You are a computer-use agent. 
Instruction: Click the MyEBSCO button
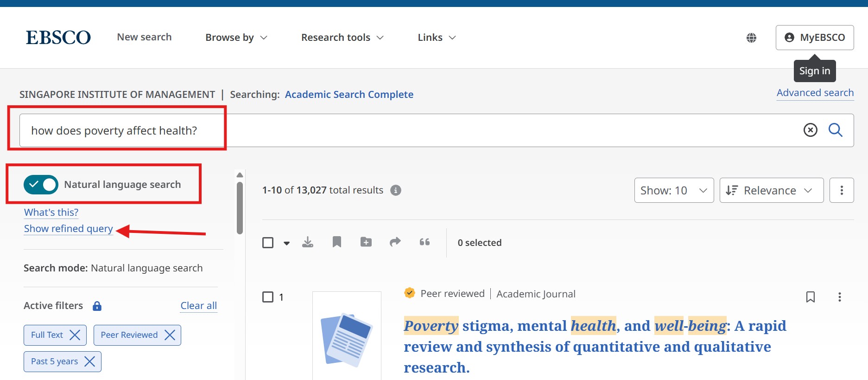click(815, 38)
